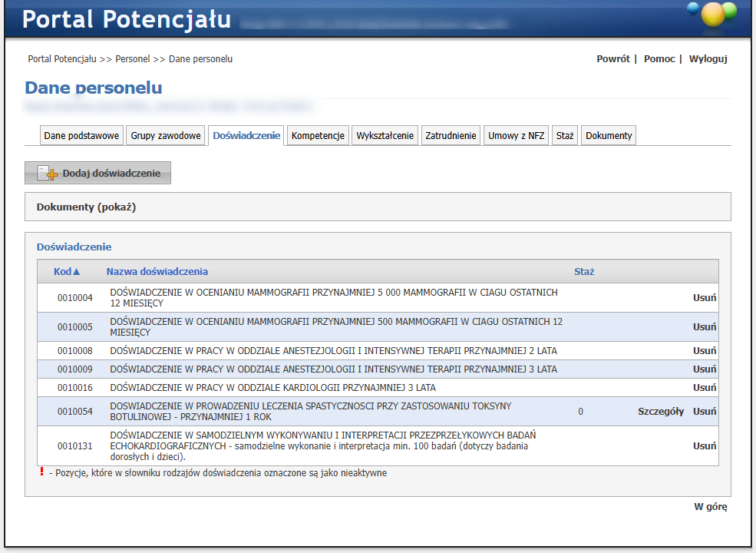Delete experience 0010016 using Usuń
Viewport: 756px width, 553px height.
705,388
